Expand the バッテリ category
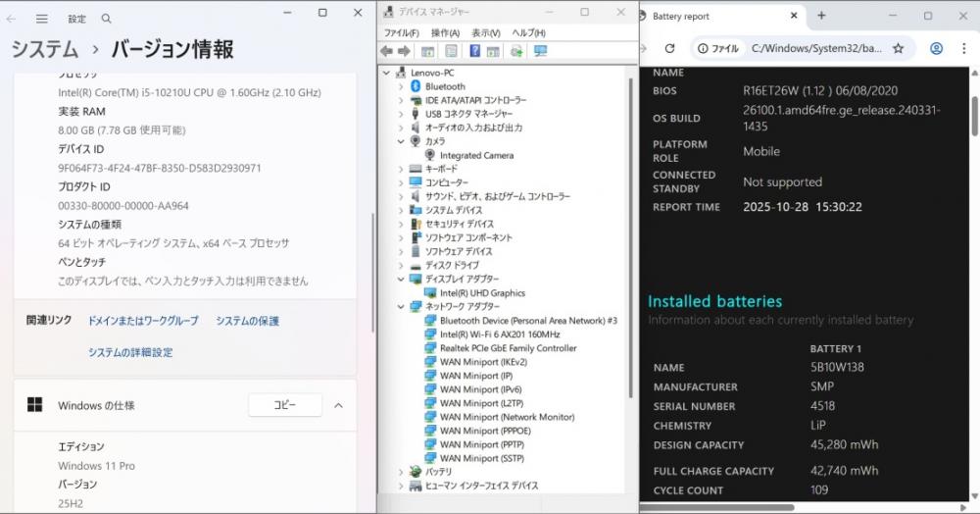Screen dimensions: 980x514 pyautogui.click(x=401, y=472)
